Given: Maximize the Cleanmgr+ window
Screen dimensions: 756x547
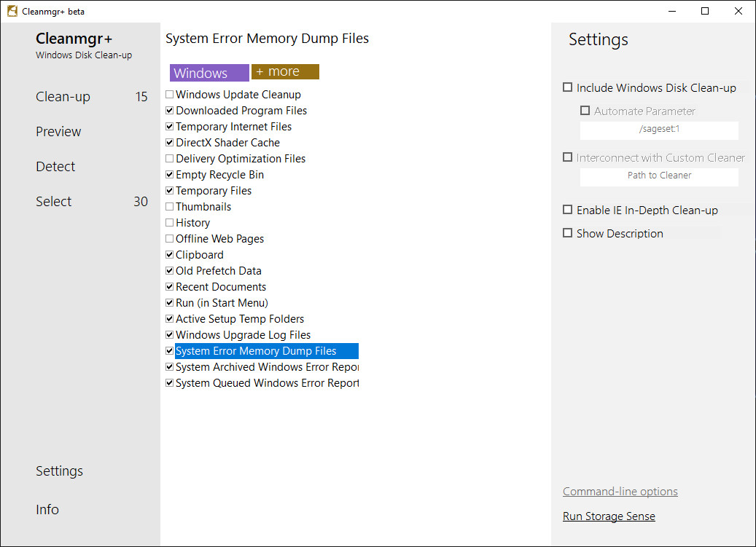Looking at the screenshot, I should [x=705, y=11].
